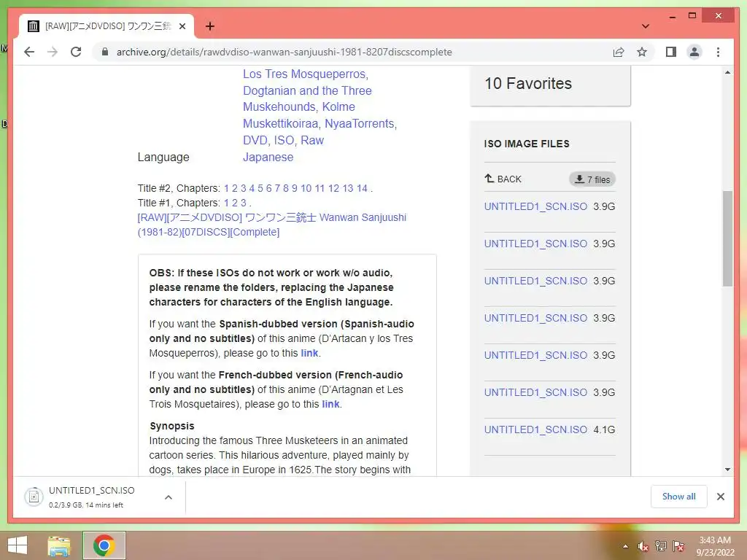Viewport: 747px width, 560px height.
Task: Open the Chrome three-dot menu
Action: tap(718, 52)
